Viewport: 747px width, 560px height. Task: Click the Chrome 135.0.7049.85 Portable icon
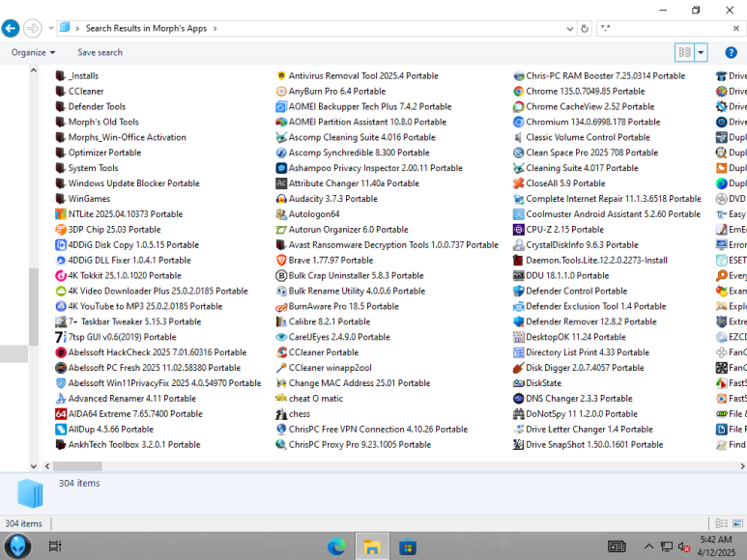[x=518, y=91]
